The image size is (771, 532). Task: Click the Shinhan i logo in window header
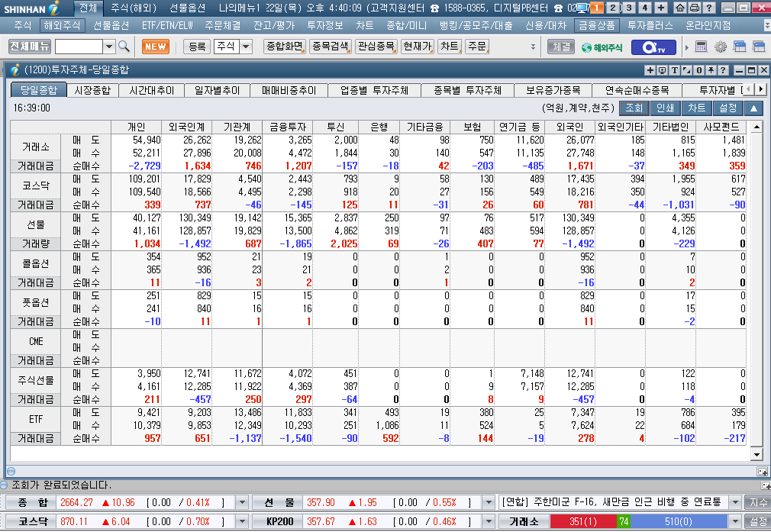point(15,70)
